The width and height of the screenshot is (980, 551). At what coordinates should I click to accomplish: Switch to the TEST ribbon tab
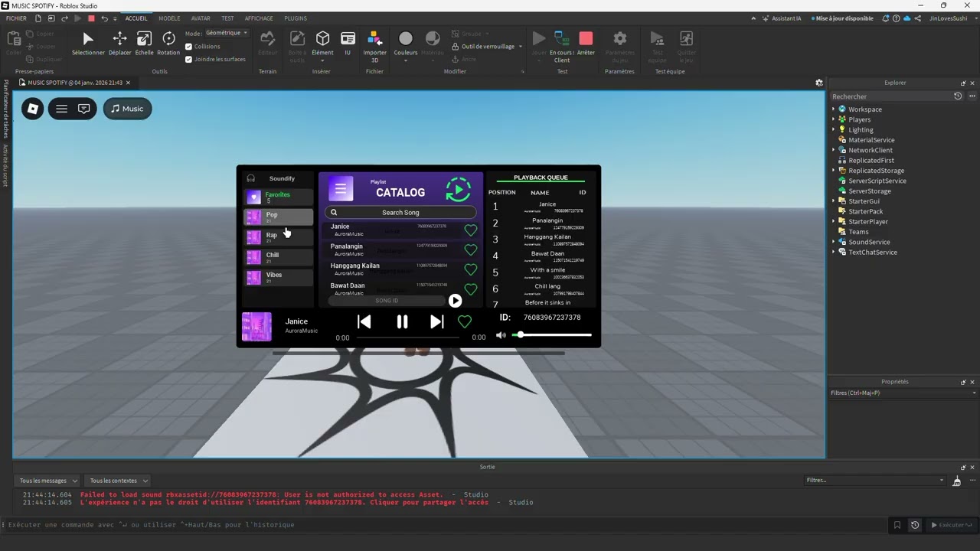227,18
